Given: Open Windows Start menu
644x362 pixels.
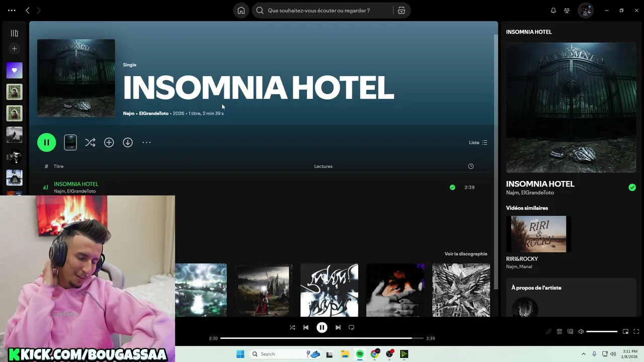Looking at the screenshot, I should pyautogui.click(x=240, y=354).
